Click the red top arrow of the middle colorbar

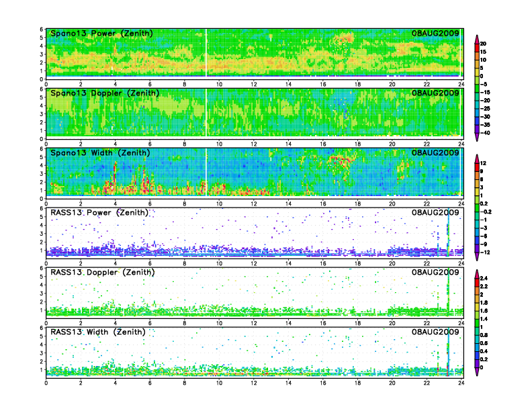[477, 159]
